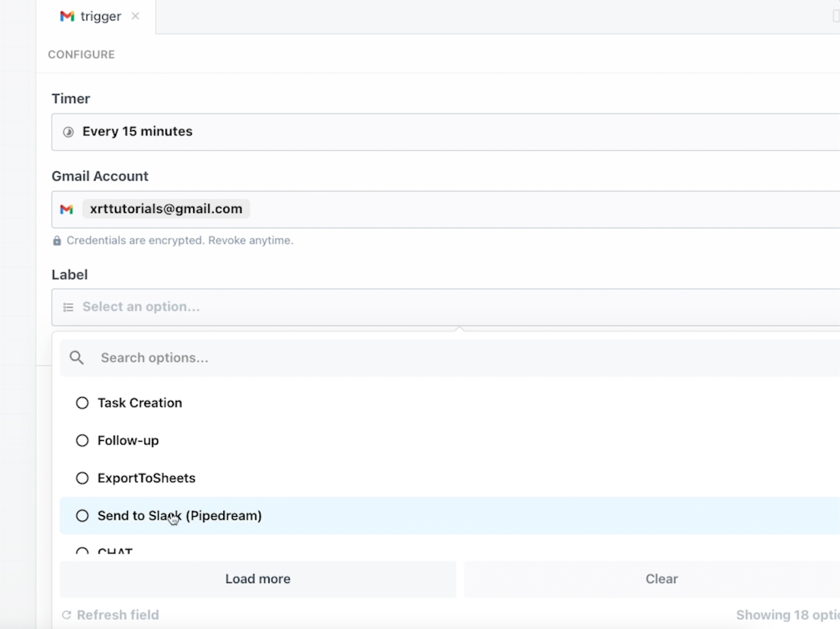Screen dimensions: 840x629
Task: Open the Label 'Select an option...' dropdown
Action: click(446, 307)
